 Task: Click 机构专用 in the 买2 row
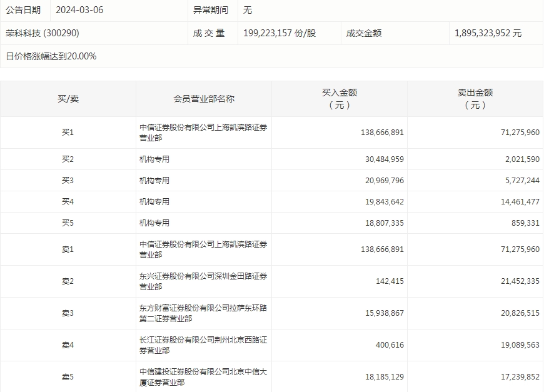[x=154, y=159]
